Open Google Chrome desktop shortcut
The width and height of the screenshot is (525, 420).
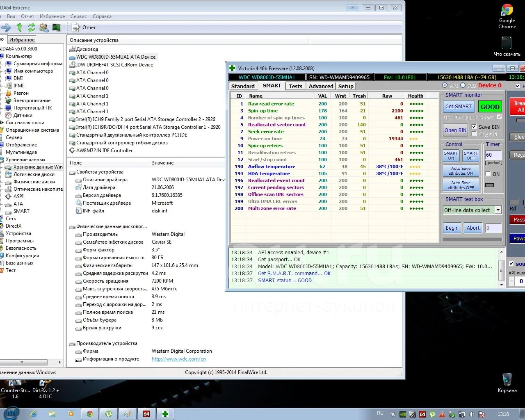[x=507, y=16]
